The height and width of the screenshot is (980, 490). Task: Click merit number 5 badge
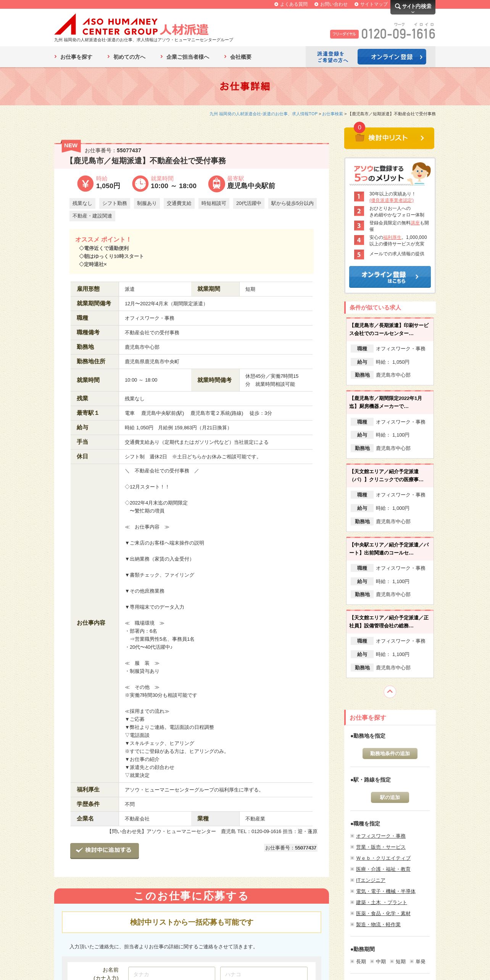359,255
